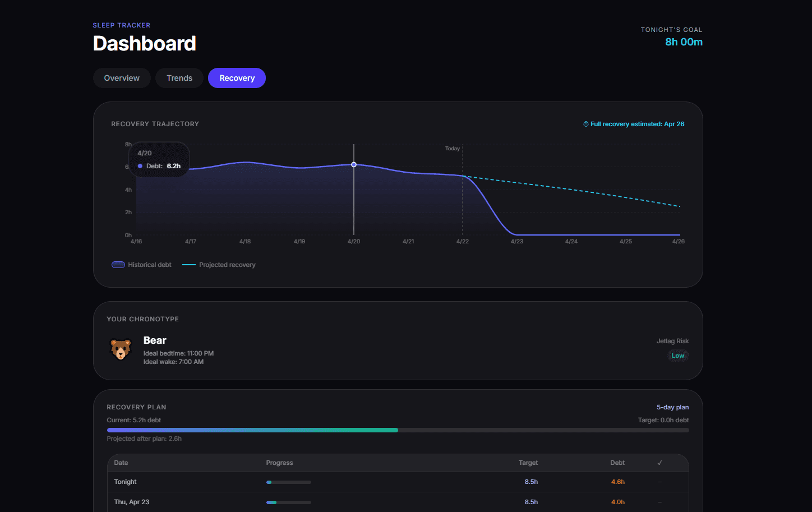This screenshot has height=512, width=812.
Task: Click the Thu, Apr 23 progress bar
Action: pyautogui.click(x=289, y=502)
